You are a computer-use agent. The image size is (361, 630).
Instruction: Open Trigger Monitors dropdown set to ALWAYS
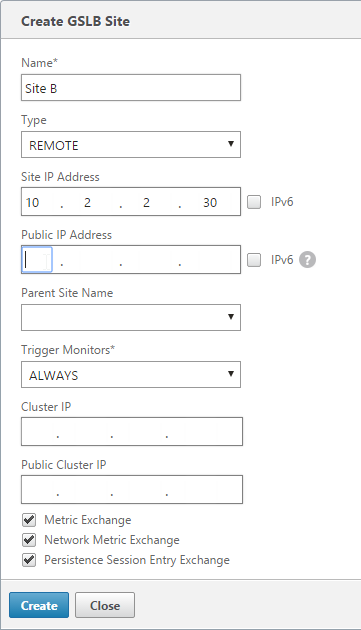click(x=131, y=374)
